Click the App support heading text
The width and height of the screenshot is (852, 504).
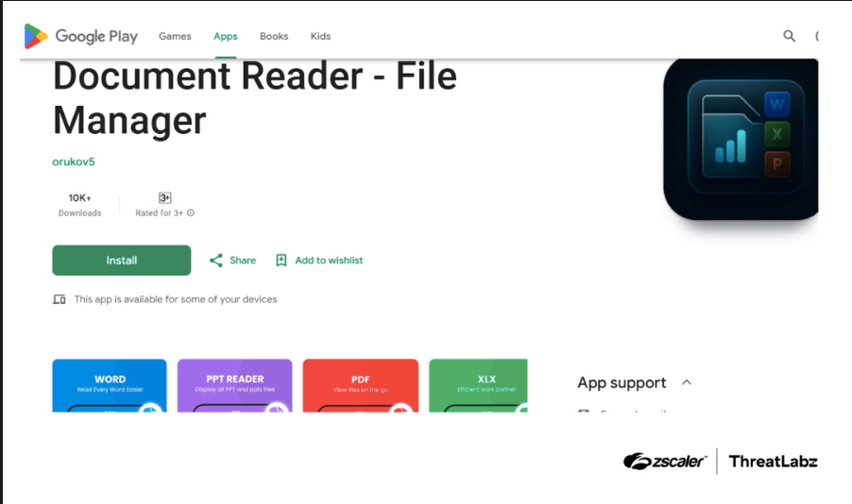tap(622, 383)
